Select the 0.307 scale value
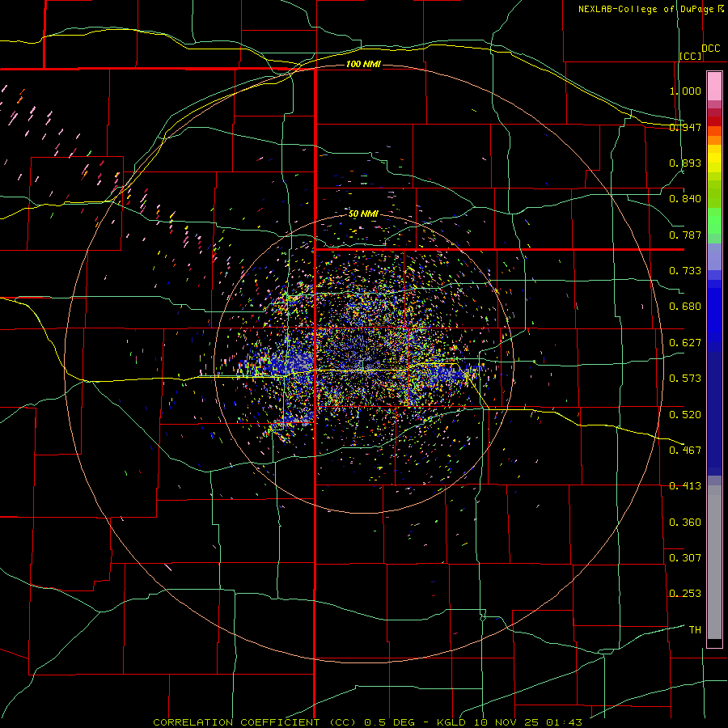The image size is (728, 728). (x=685, y=557)
